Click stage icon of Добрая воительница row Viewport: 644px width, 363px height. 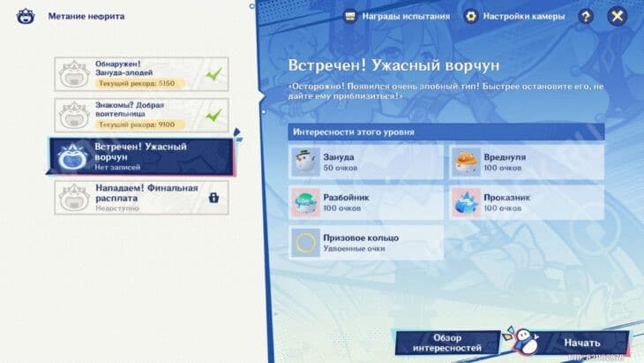click(74, 116)
